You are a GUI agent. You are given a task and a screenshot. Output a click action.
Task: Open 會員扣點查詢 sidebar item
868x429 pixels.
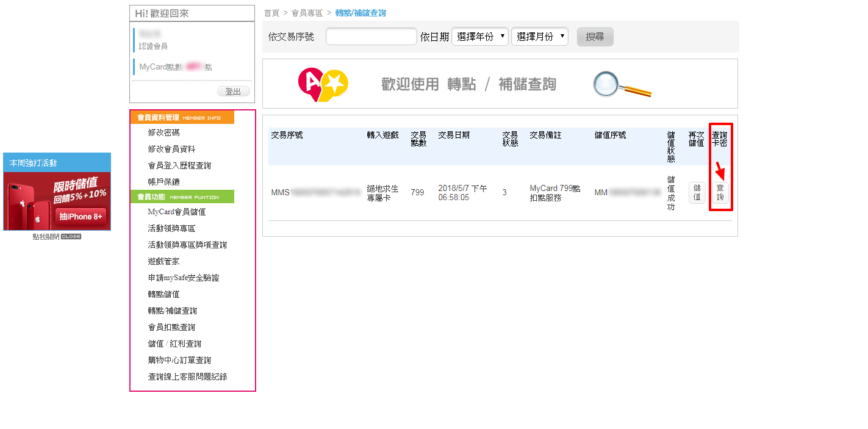click(171, 327)
